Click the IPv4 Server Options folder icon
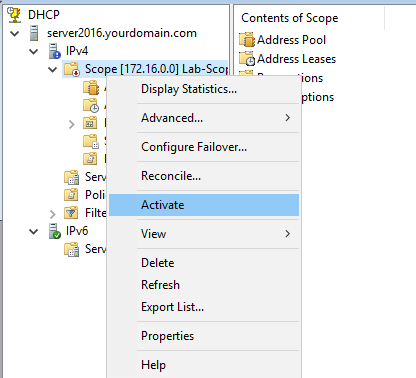 point(72,177)
